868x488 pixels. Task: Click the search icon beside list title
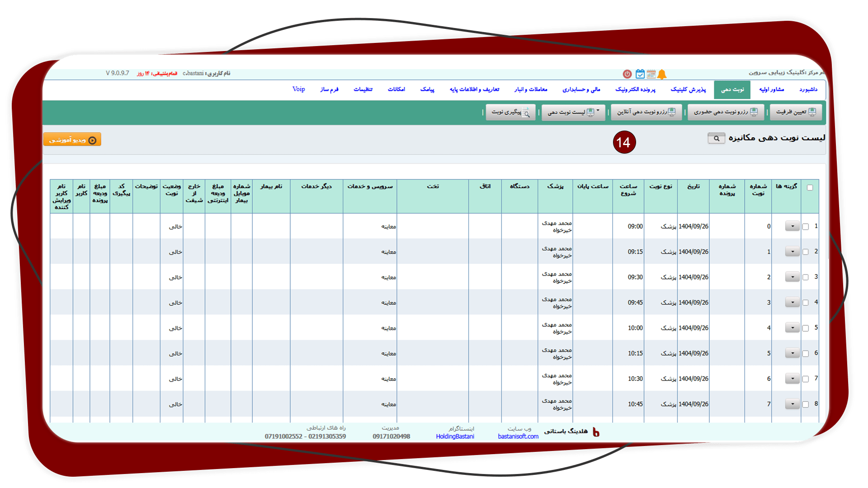(x=716, y=138)
